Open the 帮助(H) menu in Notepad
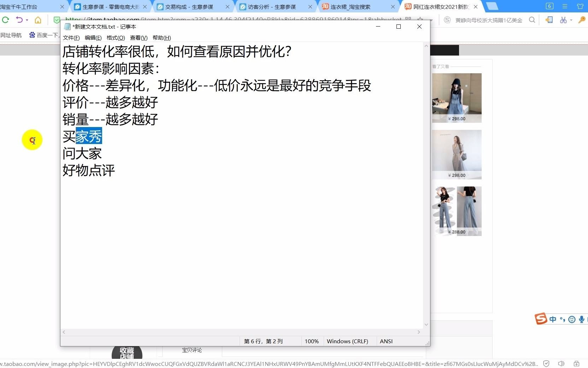 coord(161,38)
